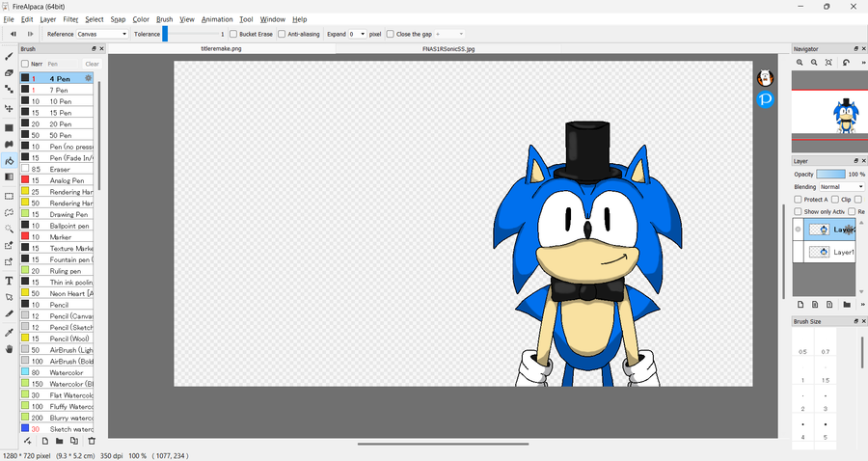This screenshot has height=461, width=868.
Task: Select the Hand pan tool
Action: [9, 349]
